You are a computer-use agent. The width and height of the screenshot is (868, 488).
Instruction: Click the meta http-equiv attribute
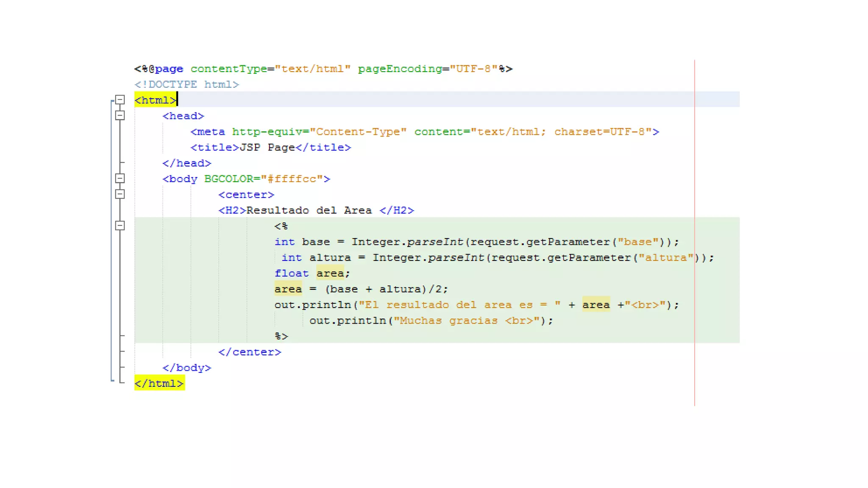coord(267,132)
